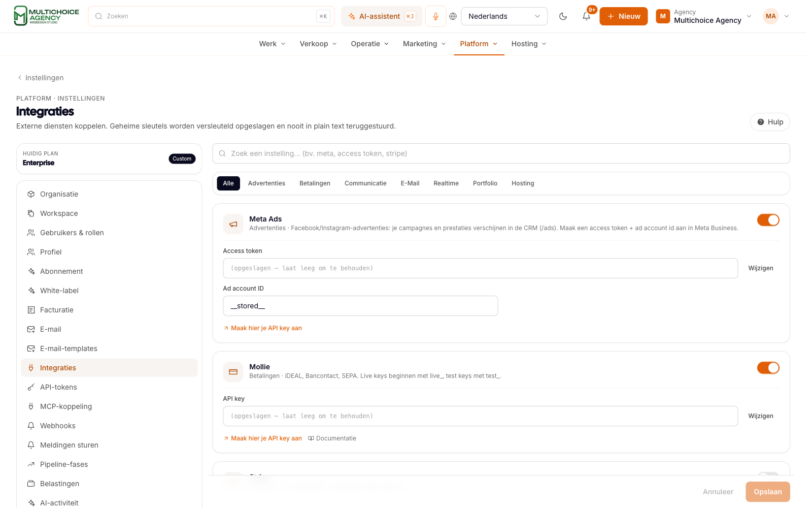
Task: Click the globe language icon
Action: pyautogui.click(x=453, y=16)
